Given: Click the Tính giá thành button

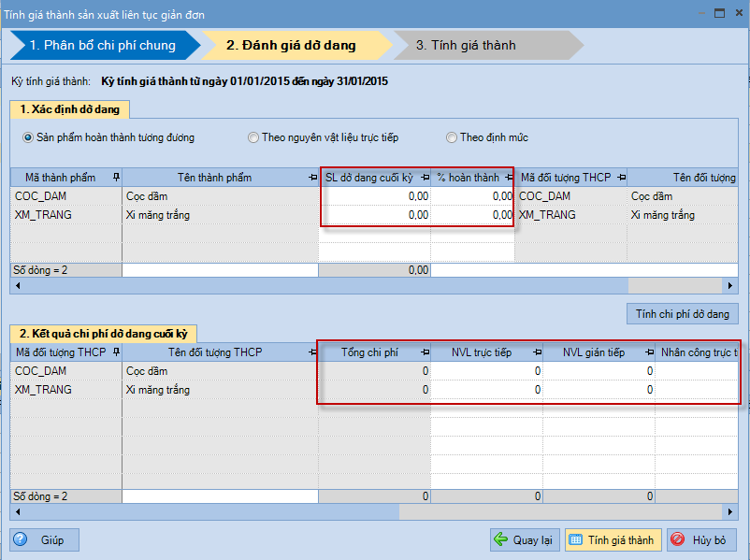Looking at the screenshot, I should pyautogui.click(x=613, y=540).
